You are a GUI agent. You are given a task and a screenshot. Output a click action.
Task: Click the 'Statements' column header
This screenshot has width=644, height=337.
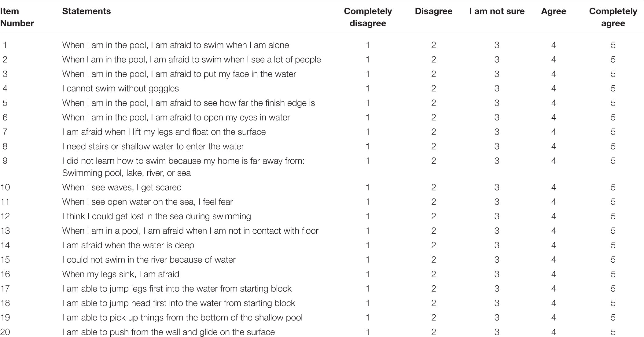coord(86,11)
